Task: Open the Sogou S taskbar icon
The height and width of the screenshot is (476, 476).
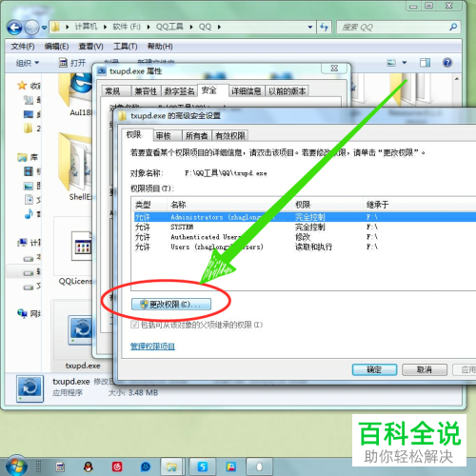Action: (202, 466)
